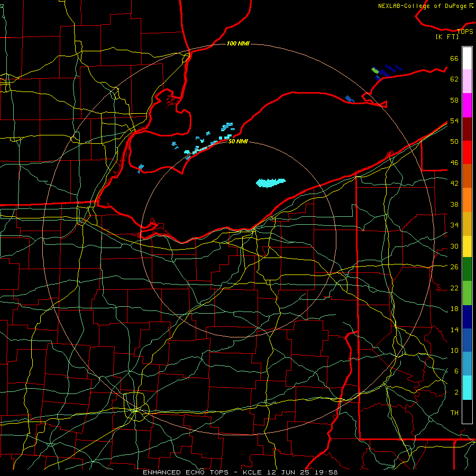Click the [K FT] units label
The image size is (476, 476).
[447, 36]
